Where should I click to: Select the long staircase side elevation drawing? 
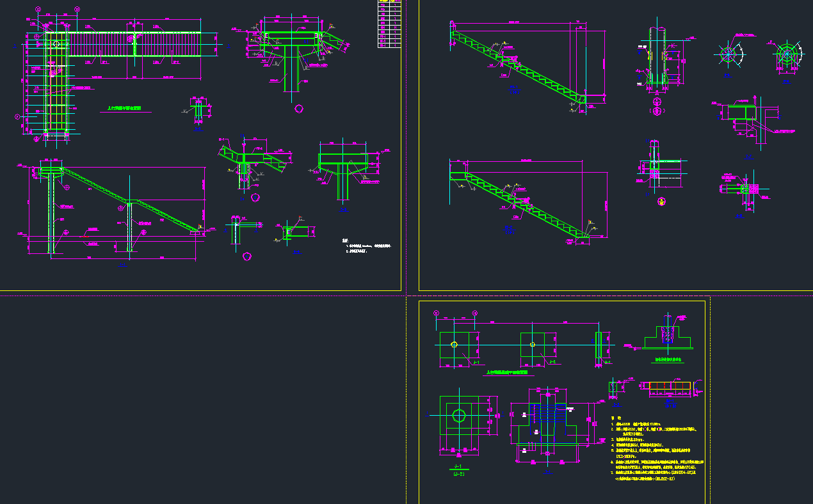coord(118,208)
